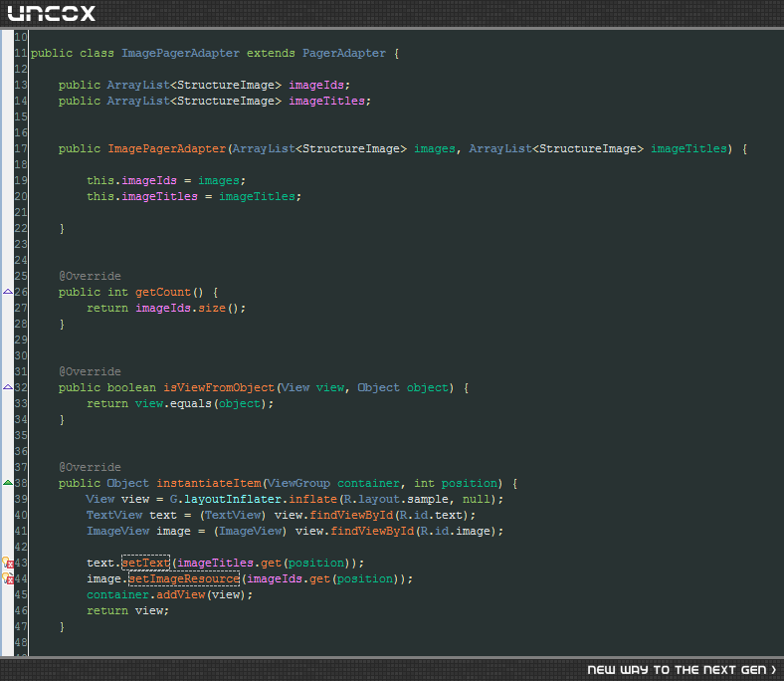This screenshot has width=784, height=681.
Task: Select the class name ImagePagerAdapter on line 11
Action: [180, 53]
